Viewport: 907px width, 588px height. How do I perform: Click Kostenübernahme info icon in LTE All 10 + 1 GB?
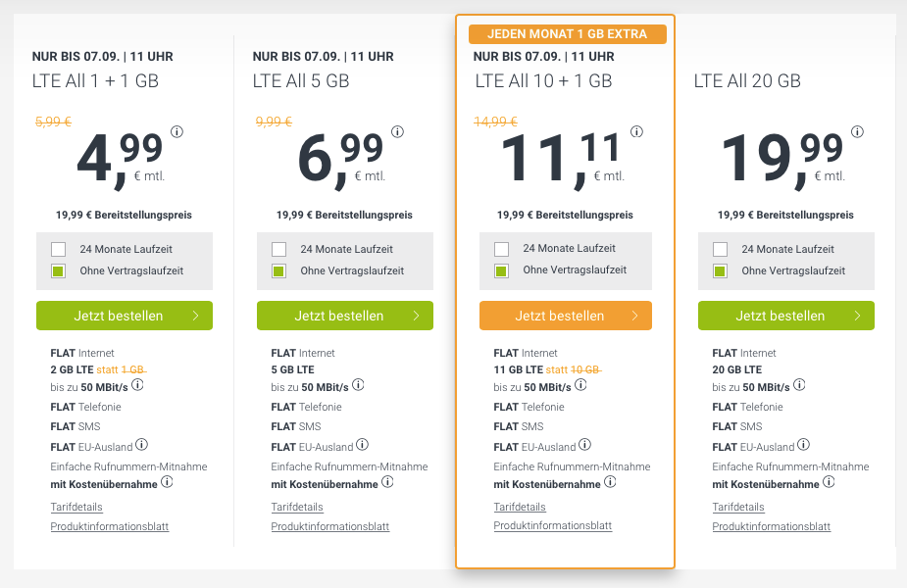[x=609, y=482]
